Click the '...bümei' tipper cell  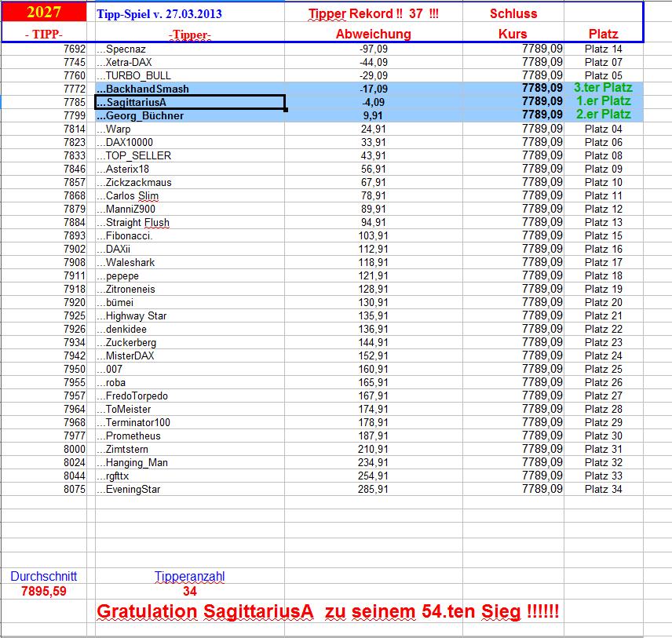click(x=189, y=302)
